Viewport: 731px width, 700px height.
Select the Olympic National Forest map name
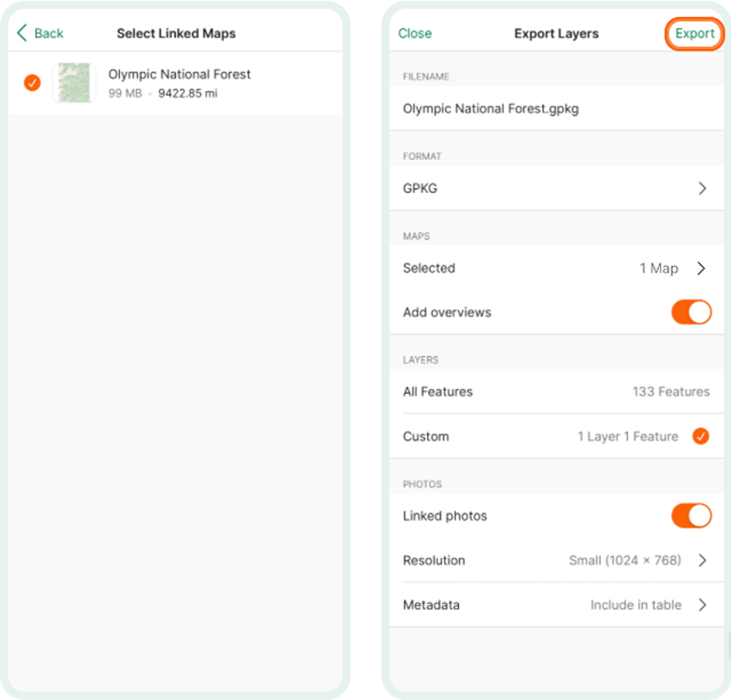(x=179, y=74)
